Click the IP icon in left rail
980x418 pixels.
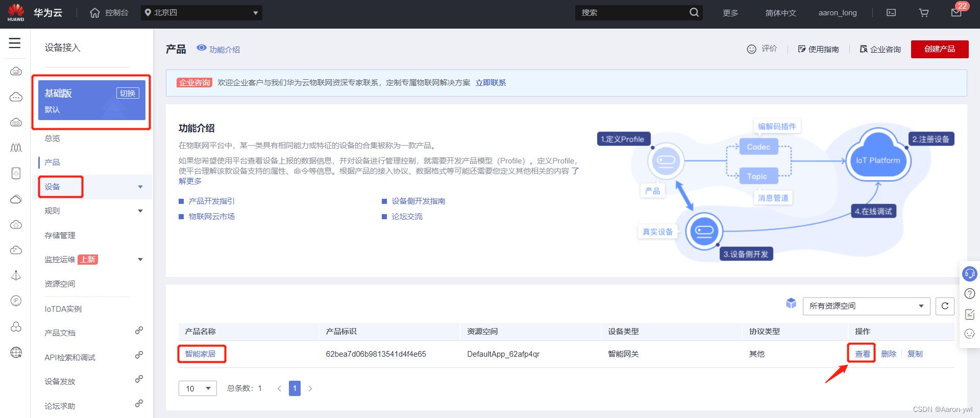pos(16,301)
